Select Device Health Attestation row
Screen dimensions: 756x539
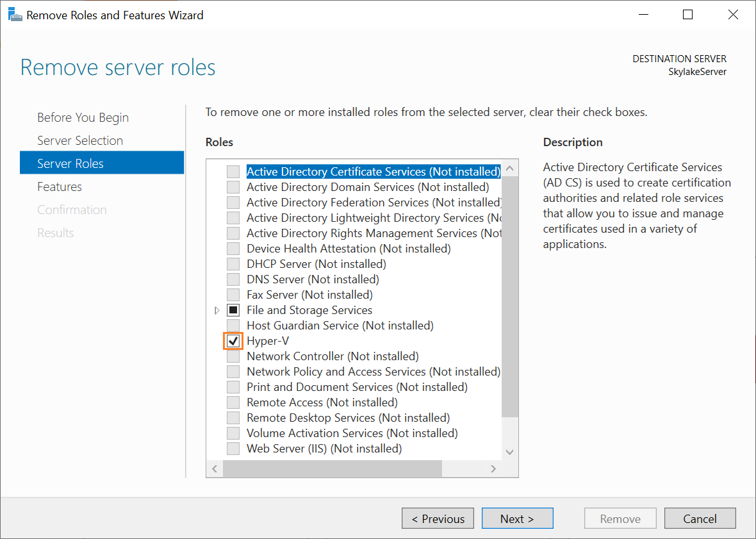tap(349, 249)
